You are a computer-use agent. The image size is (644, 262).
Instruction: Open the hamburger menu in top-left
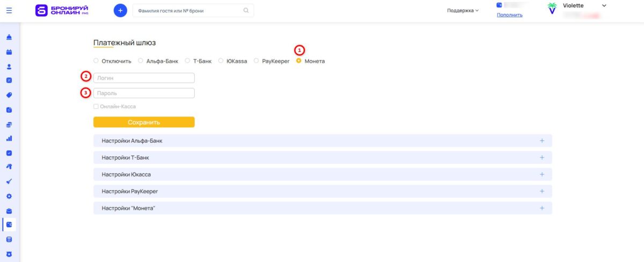[9, 10]
